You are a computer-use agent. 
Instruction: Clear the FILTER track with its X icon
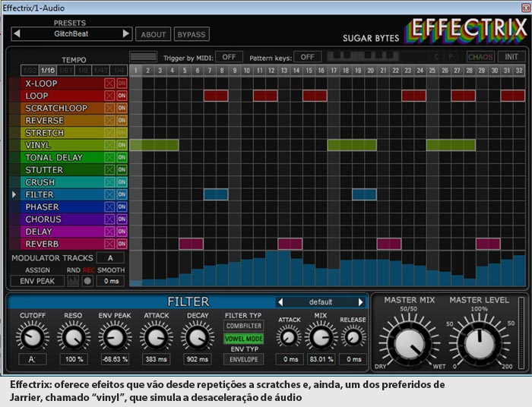tap(109, 194)
